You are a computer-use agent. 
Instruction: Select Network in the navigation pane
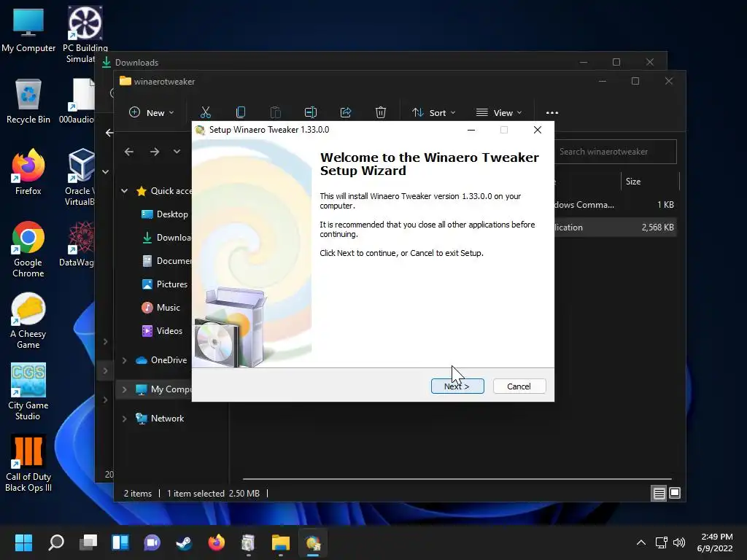tap(160, 419)
